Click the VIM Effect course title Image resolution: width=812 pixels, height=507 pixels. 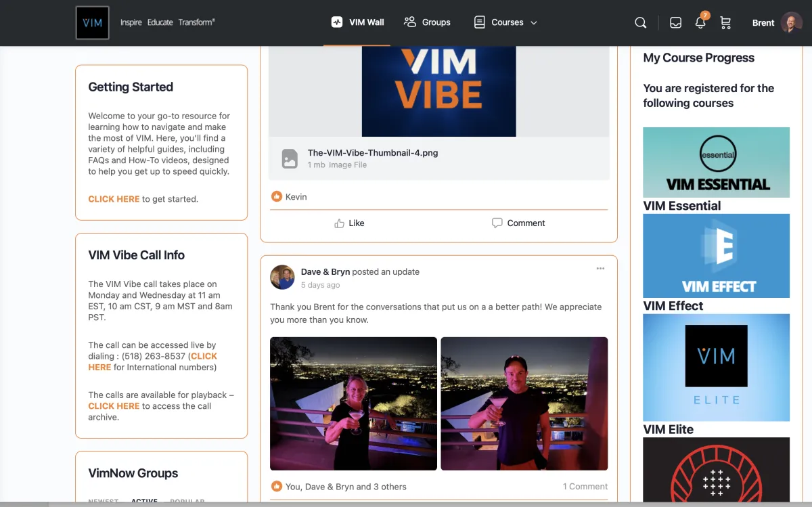point(673,306)
